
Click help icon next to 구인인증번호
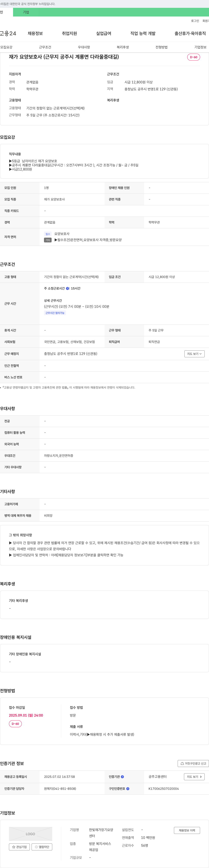coord(128,788)
